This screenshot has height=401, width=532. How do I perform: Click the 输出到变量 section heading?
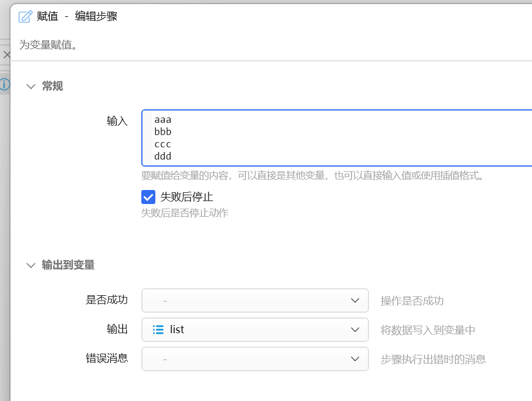click(68, 265)
